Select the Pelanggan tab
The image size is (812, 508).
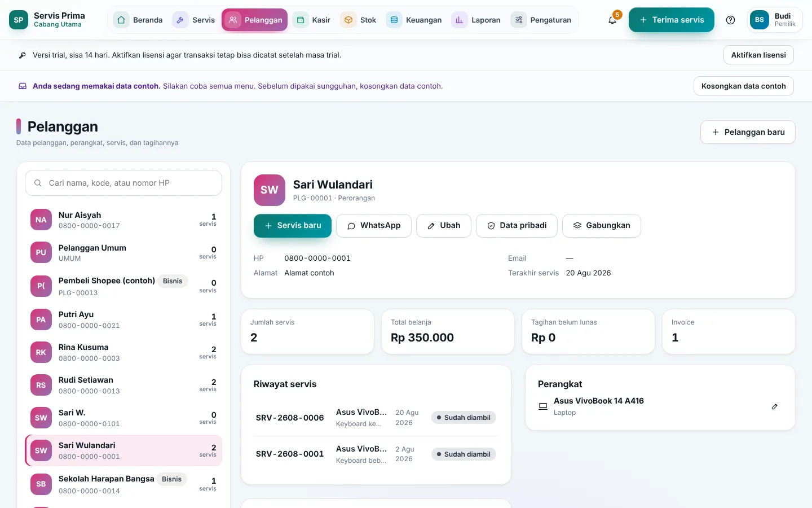point(254,20)
